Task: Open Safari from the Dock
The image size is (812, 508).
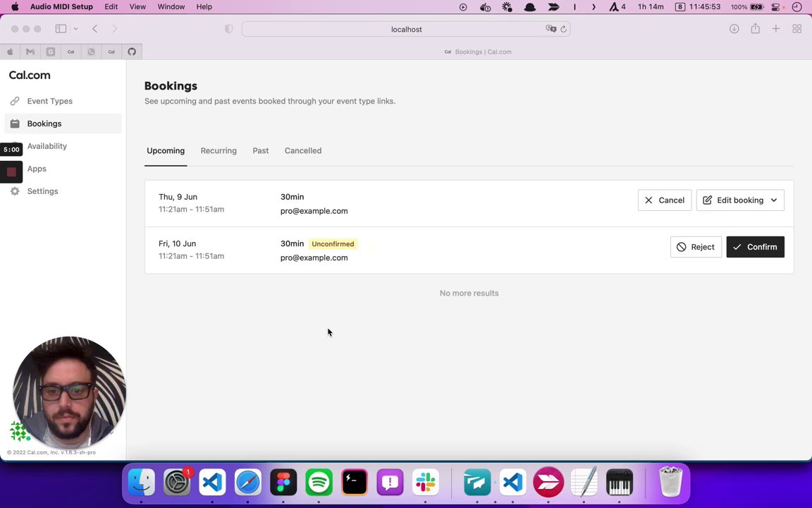Action: 248,482
